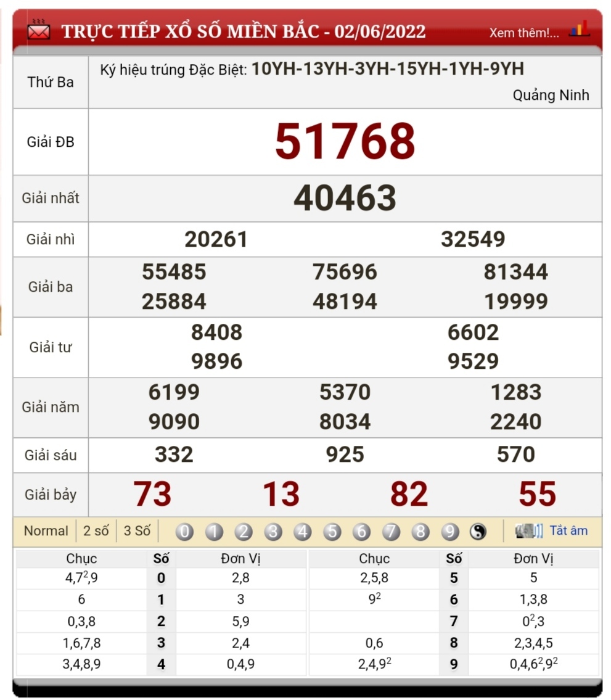Select fourth prize number 6602
This screenshot has height=700, width=611.
click(473, 332)
